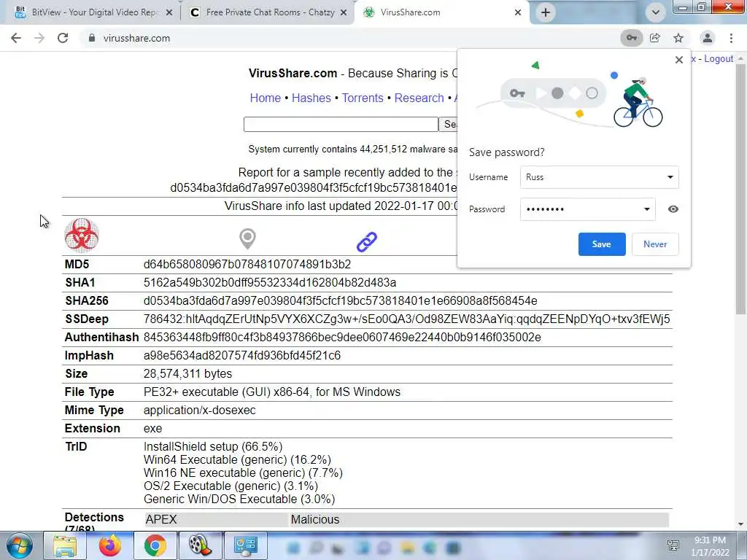Viewport: 747px width, 560px height.
Task: Click the MD5 hash value
Action: click(x=247, y=264)
